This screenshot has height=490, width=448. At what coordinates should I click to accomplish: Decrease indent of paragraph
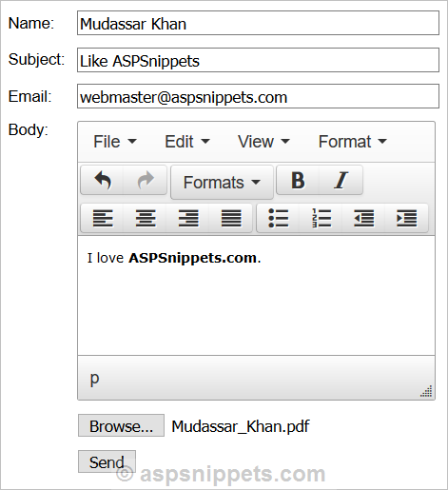coord(363,218)
